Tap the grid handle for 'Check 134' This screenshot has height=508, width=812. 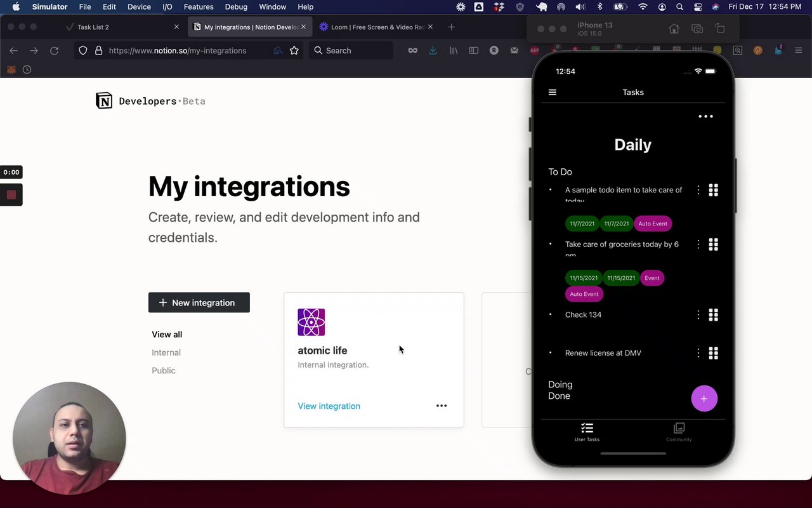coord(714,314)
